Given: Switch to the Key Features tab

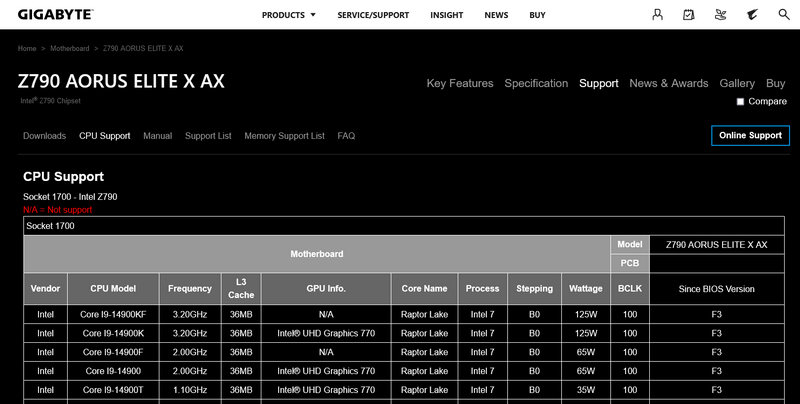Looking at the screenshot, I should [460, 83].
